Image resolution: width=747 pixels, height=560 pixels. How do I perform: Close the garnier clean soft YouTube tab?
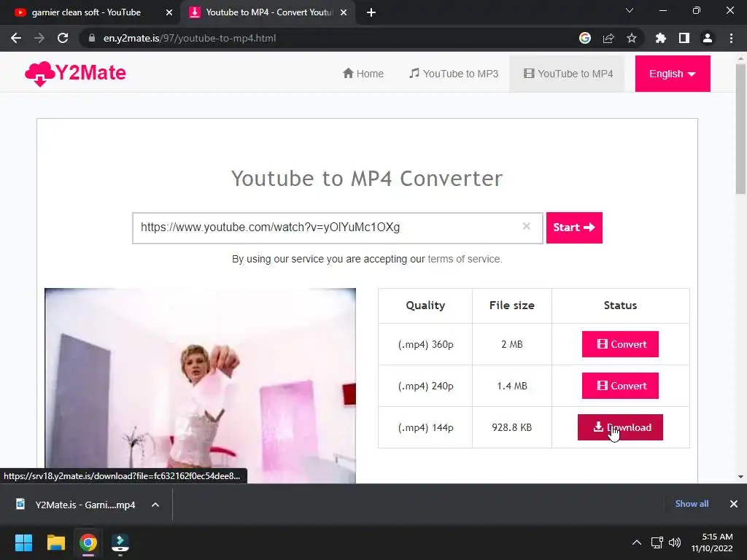click(x=169, y=12)
